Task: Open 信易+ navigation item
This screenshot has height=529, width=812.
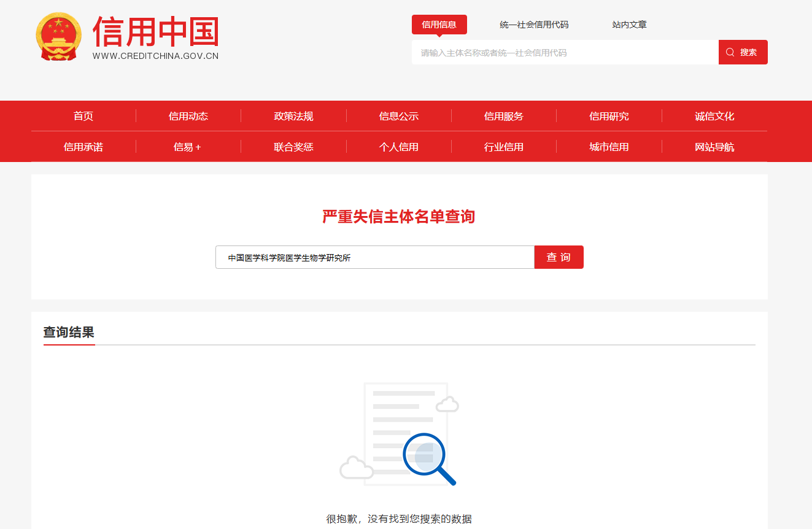Action: click(187, 147)
